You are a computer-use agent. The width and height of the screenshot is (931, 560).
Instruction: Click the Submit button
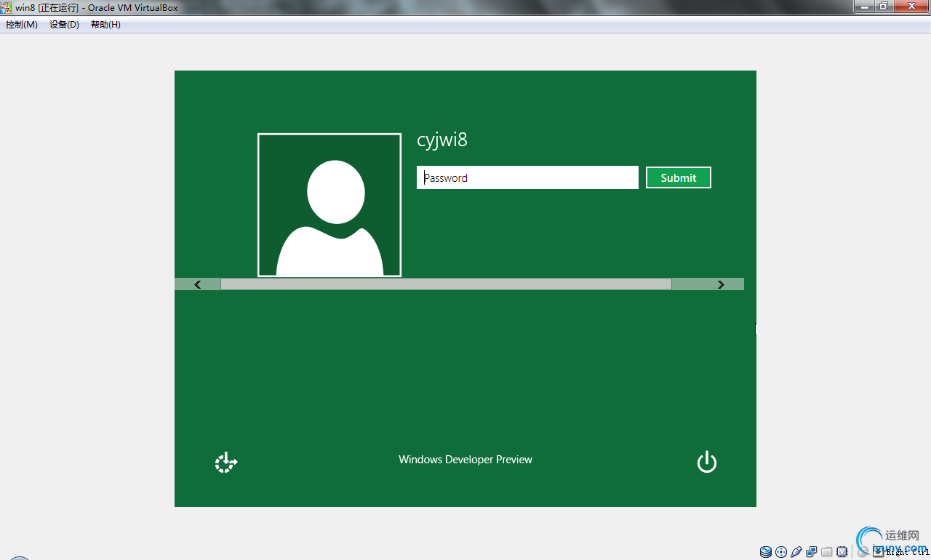pos(679,177)
